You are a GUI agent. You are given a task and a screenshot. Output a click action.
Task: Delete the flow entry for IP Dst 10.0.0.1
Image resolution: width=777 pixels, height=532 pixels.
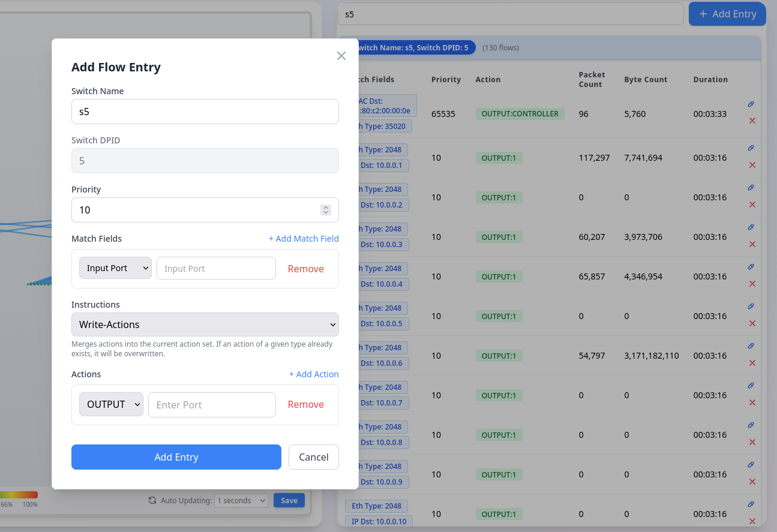752,165
